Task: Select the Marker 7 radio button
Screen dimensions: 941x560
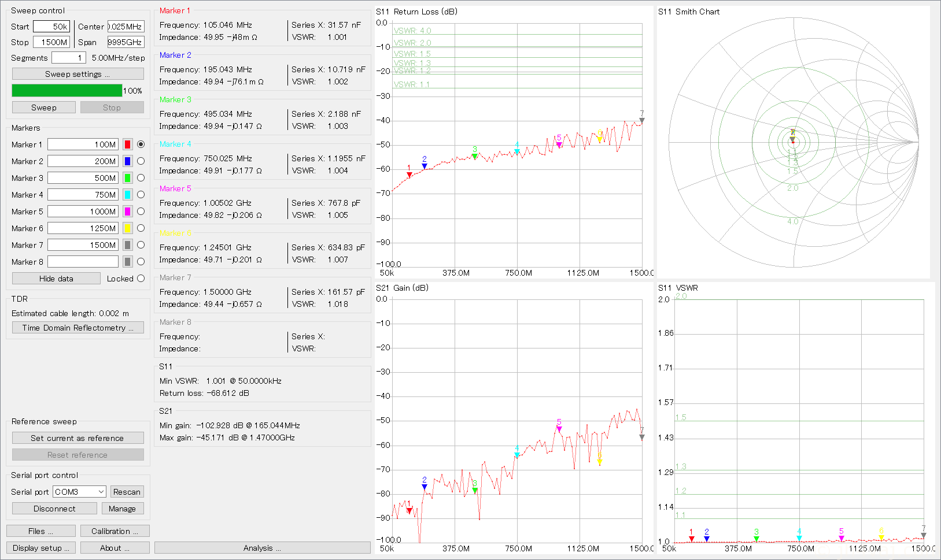Action: pyautogui.click(x=141, y=245)
